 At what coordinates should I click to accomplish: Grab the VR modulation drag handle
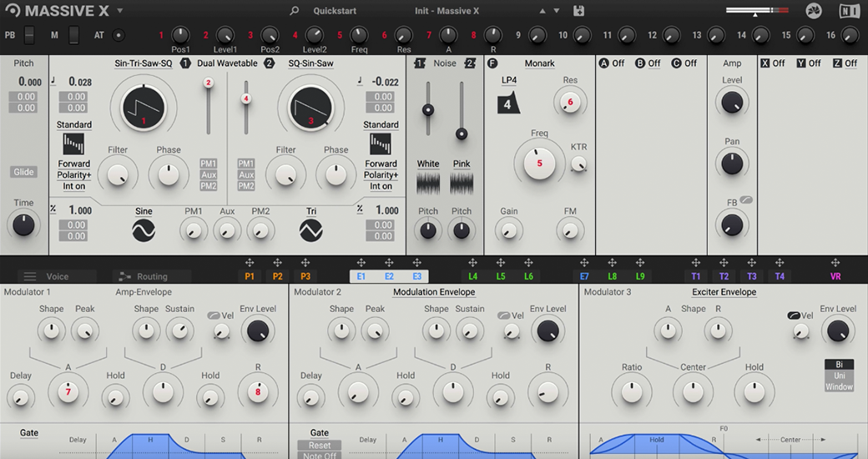(835, 263)
